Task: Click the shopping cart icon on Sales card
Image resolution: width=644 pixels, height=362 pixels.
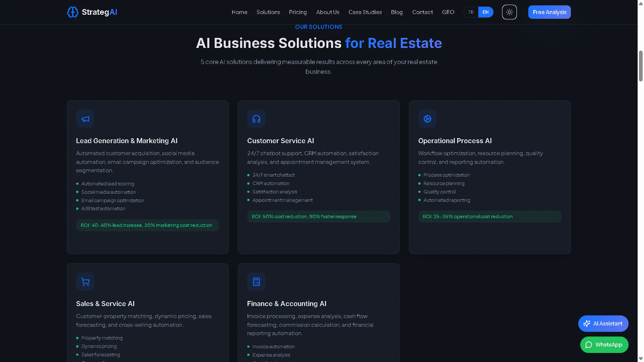Action: [85, 282]
